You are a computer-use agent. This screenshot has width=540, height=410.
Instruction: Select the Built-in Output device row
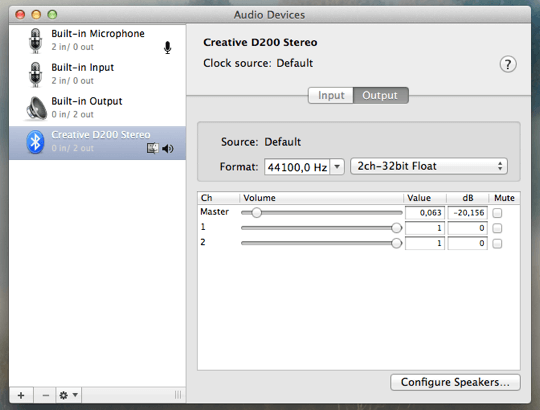click(97, 108)
